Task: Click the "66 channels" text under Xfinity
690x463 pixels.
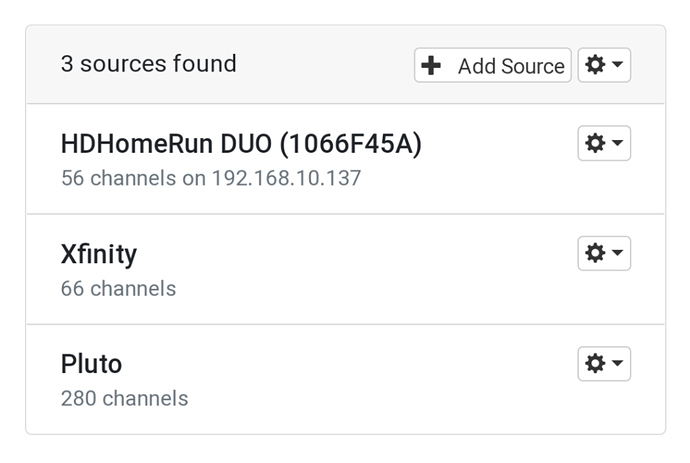Action: pyautogui.click(x=118, y=289)
